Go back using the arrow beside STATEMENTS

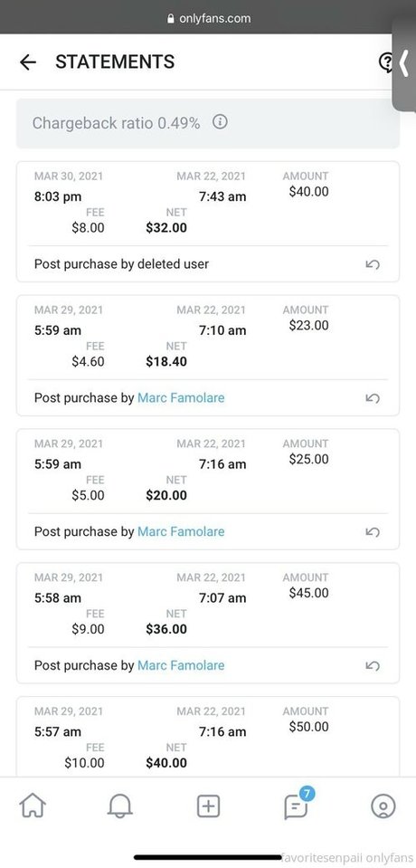(x=28, y=62)
